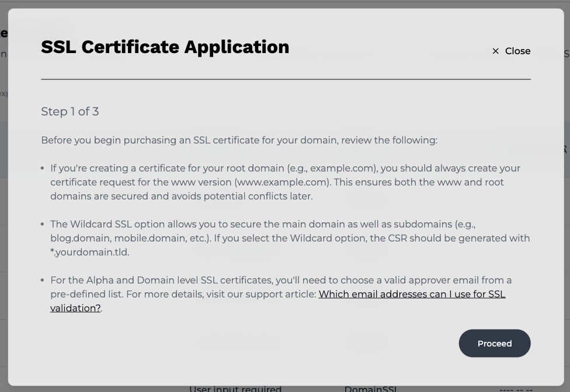Image resolution: width=570 pixels, height=392 pixels.
Task: Click 'User input required' behind the dialog
Action: point(235,388)
